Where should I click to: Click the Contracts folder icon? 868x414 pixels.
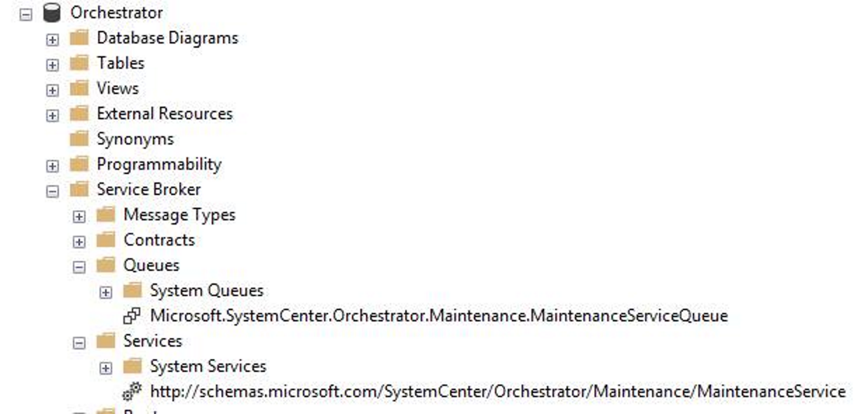(106, 239)
